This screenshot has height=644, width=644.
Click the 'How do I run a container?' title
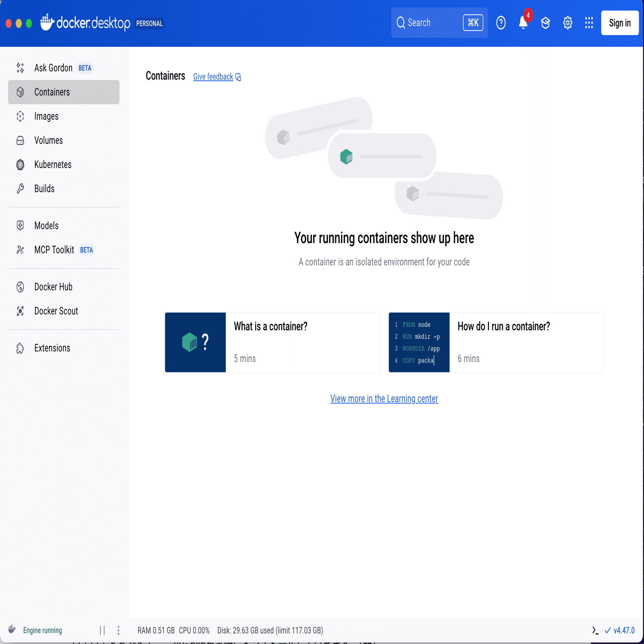pos(504,327)
